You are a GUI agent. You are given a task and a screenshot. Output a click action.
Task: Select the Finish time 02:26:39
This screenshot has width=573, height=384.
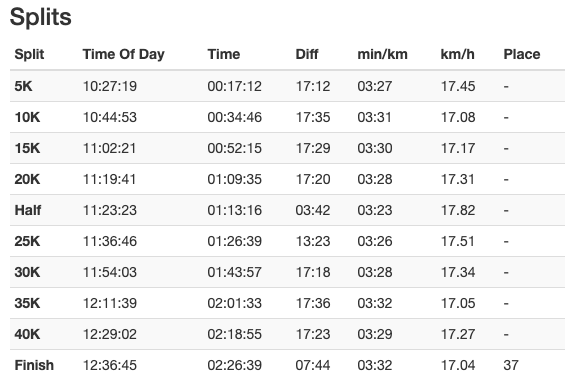(x=235, y=365)
